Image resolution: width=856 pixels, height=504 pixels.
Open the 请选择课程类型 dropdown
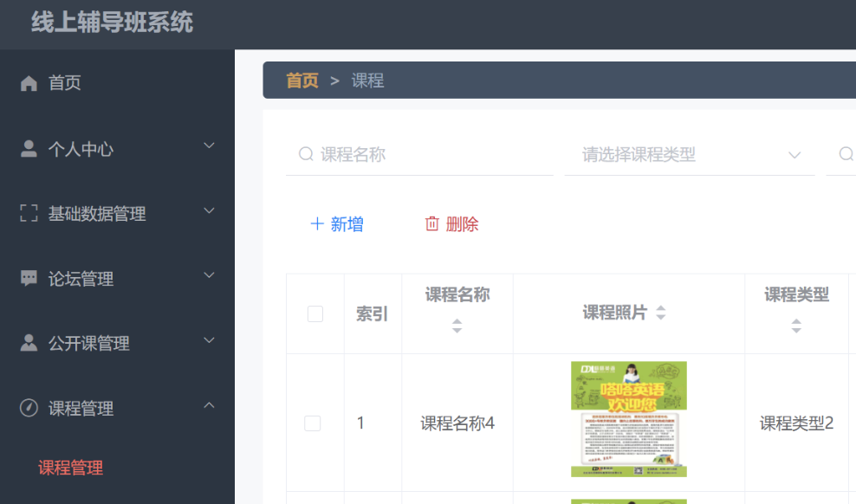[689, 155]
